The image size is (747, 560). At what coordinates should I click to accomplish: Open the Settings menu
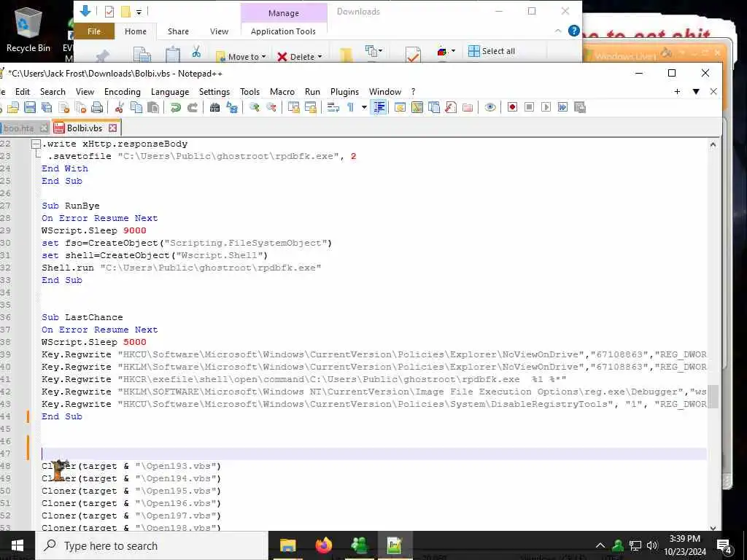[214, 91]
